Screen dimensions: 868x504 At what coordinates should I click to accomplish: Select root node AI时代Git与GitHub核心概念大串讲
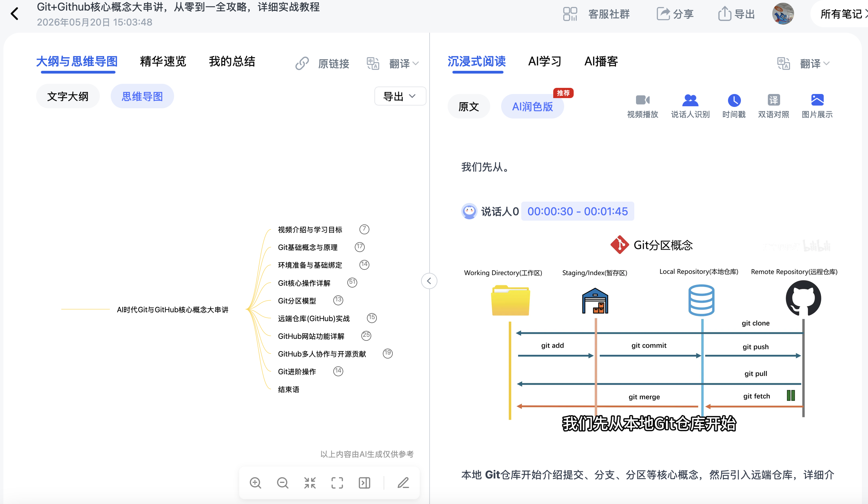[x=173, y=310]
